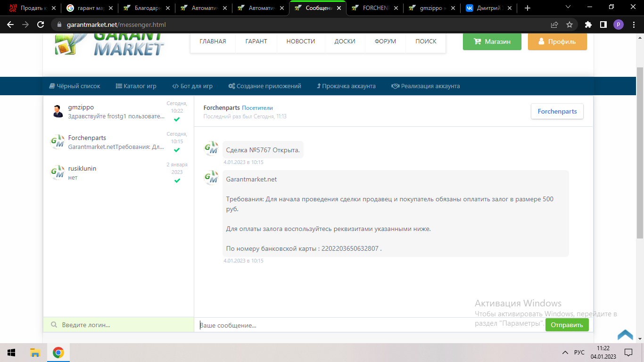644x362 pixels.
Task: Open the Магазин shop button
Action: [492, 41]
